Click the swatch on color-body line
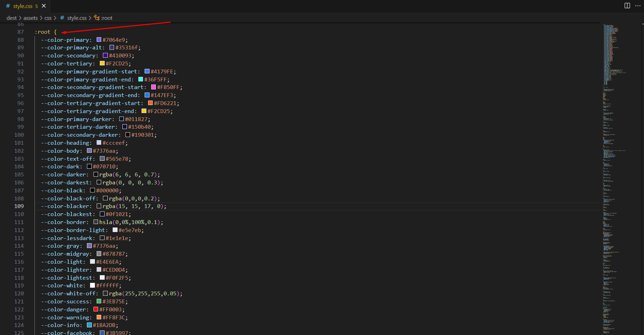644x335 pixels. tap(89, 151)
